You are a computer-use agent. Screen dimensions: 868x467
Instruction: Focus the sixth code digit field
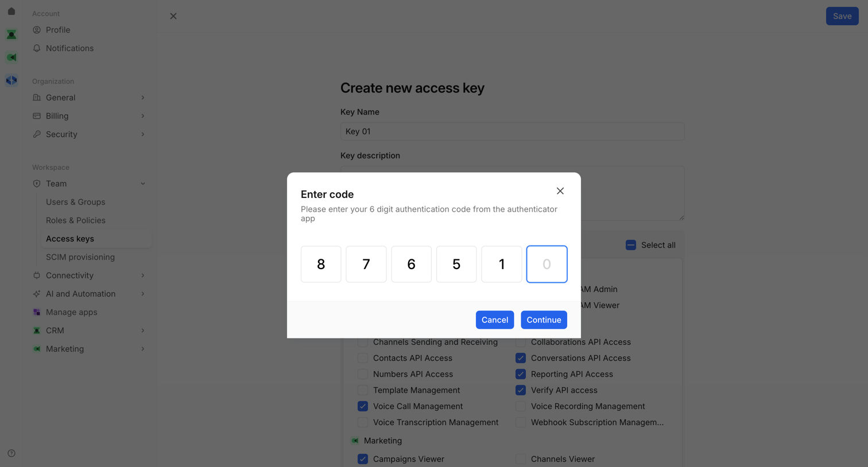[547, 264]
